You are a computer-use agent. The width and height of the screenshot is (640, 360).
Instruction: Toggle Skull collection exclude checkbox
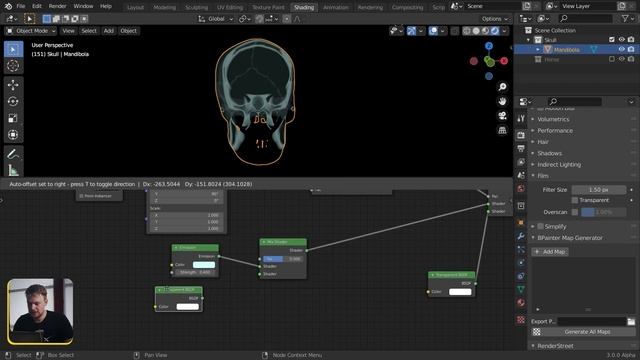[611, 40]
